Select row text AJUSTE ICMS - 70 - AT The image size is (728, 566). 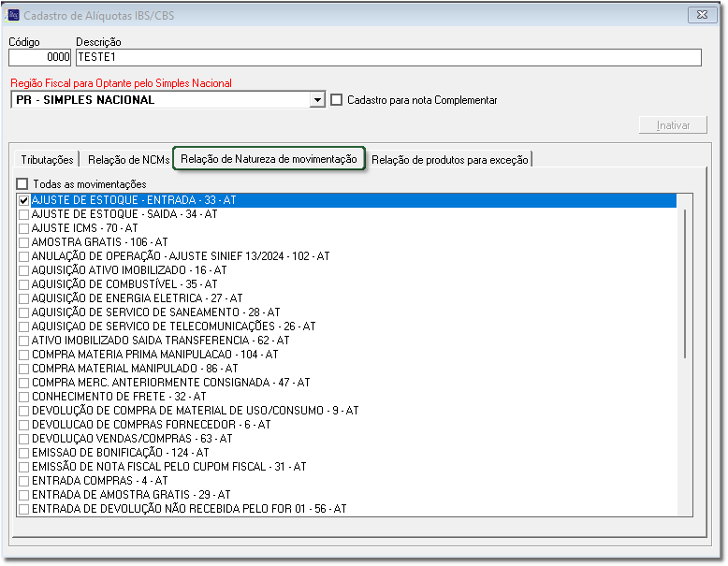pyautogui.click(x=84, y=228)
